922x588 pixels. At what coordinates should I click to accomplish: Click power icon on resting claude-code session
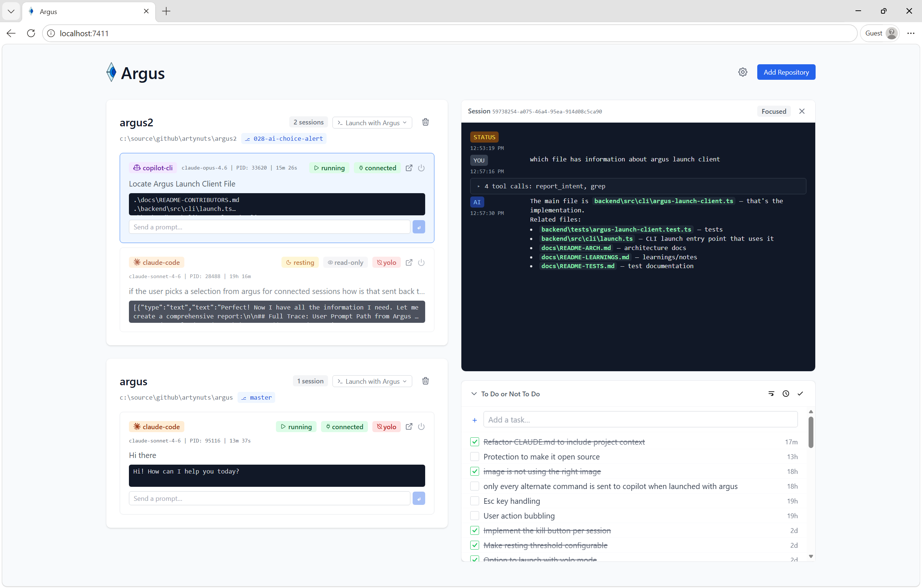click(x=421, y=262)
